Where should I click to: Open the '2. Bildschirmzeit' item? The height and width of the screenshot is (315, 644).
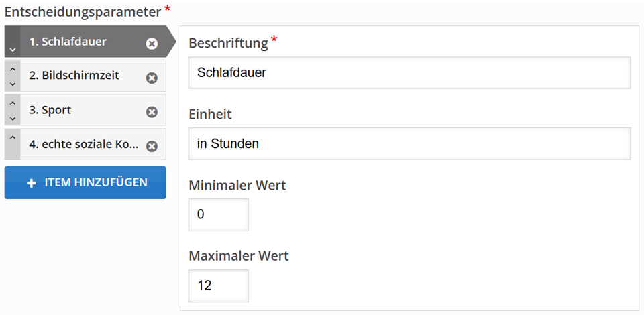tap(74, 76)
